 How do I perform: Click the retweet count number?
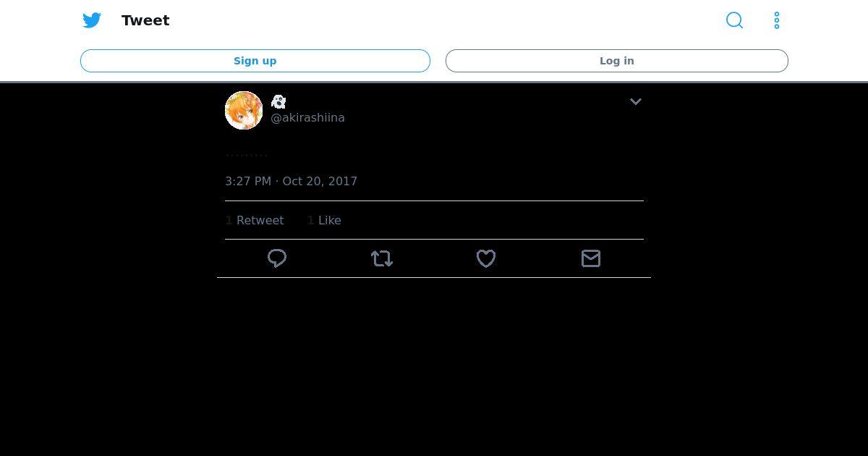tap(229, 220)
